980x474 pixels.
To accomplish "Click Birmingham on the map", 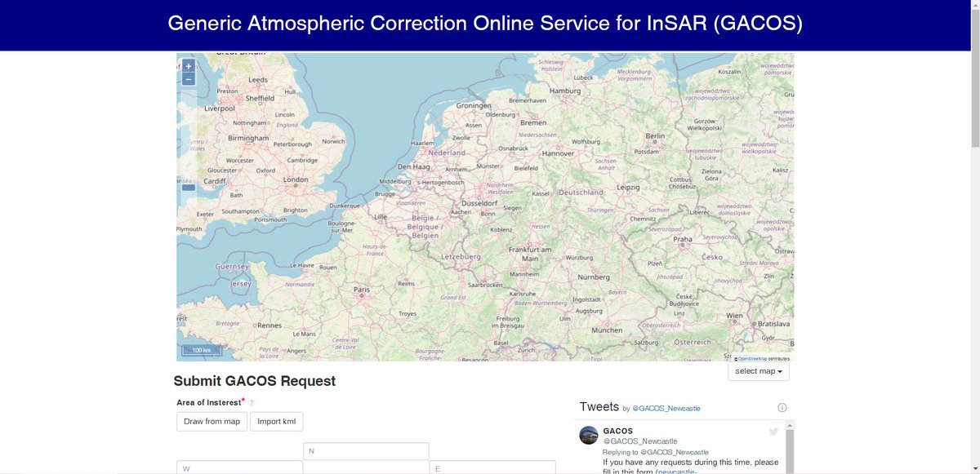I will (248, 139).
